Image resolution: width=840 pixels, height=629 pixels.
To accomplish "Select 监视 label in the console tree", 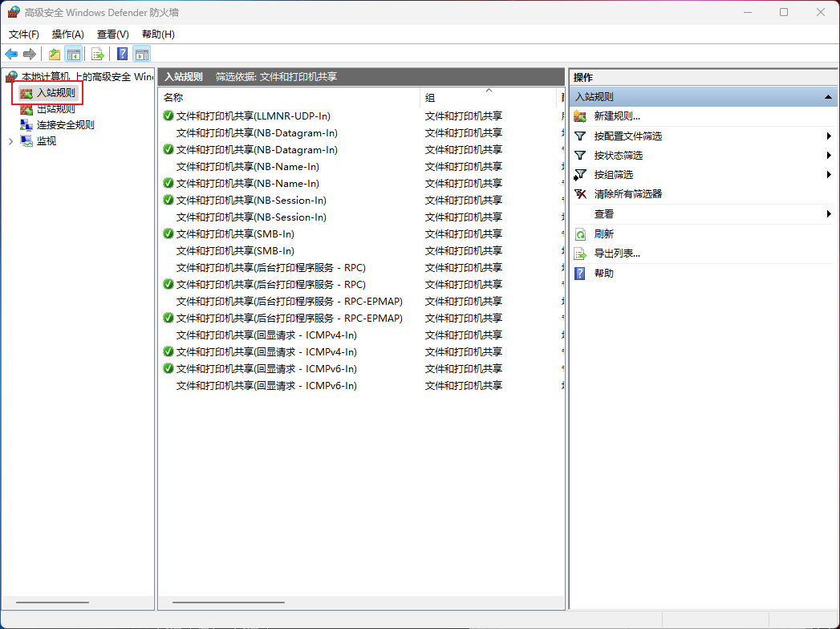I will tap(46, 141).
